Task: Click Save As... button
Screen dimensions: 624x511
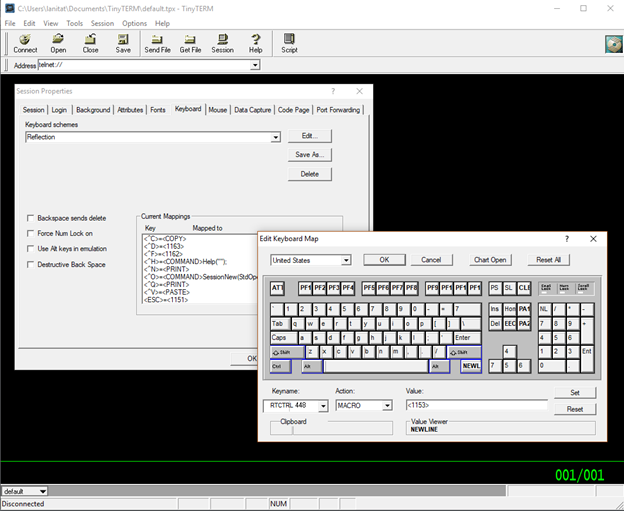Action: pos(310,155)
